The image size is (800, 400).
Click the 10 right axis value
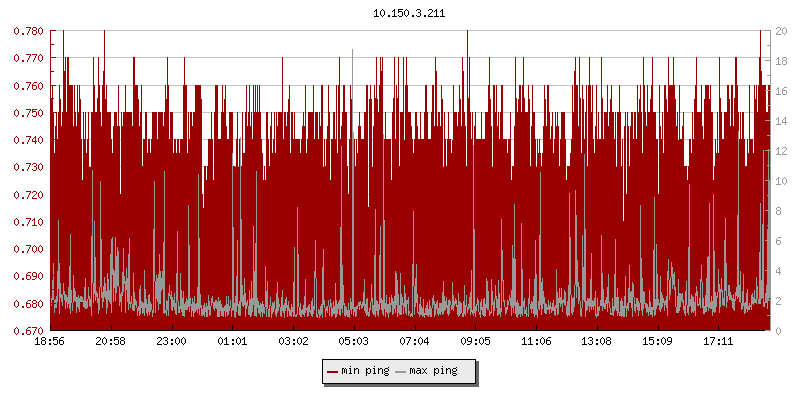click(x=782, y=181)
